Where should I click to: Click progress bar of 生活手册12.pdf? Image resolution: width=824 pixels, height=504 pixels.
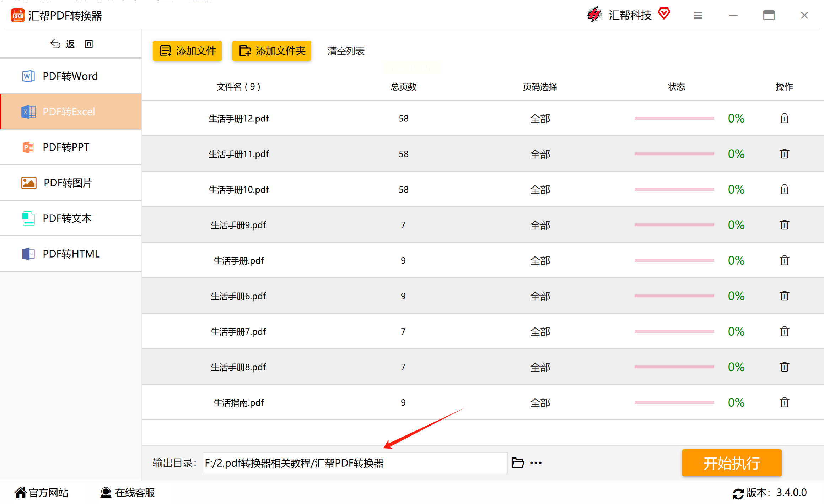point(674,118)
